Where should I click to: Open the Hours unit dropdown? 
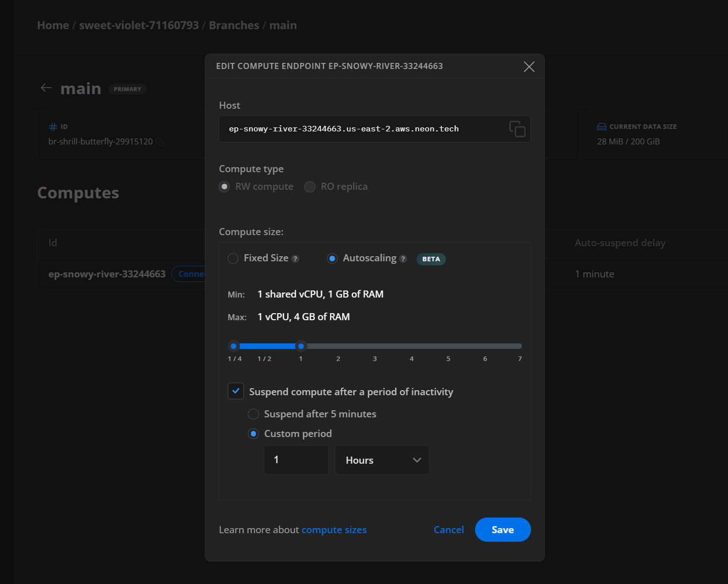tap(381, 460)
